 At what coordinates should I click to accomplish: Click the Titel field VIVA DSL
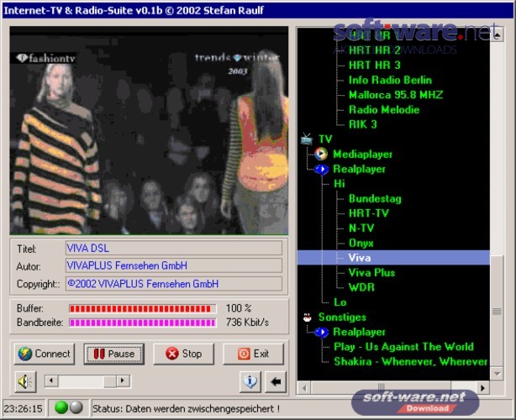tap(174, 248)
